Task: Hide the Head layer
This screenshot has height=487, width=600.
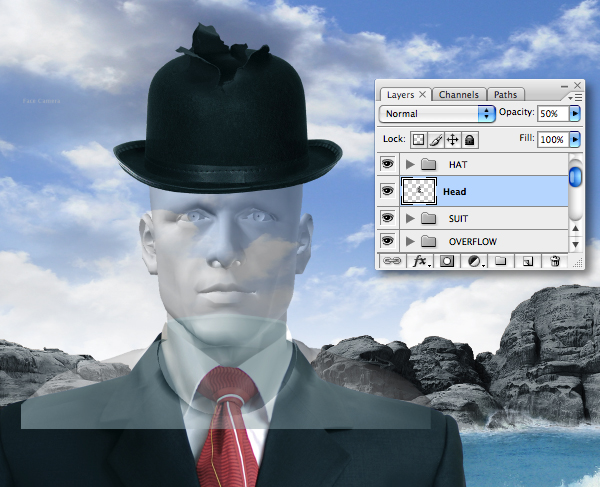Action: coord(387,190)
